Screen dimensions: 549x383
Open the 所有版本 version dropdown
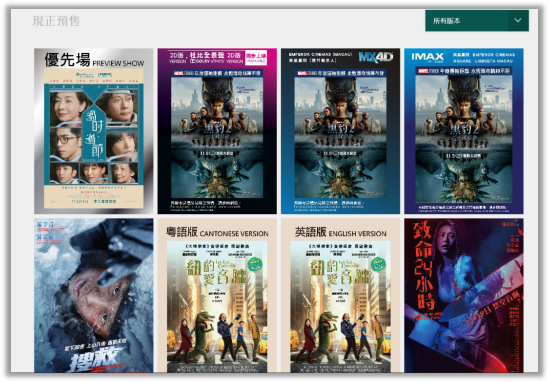[477, 21]
